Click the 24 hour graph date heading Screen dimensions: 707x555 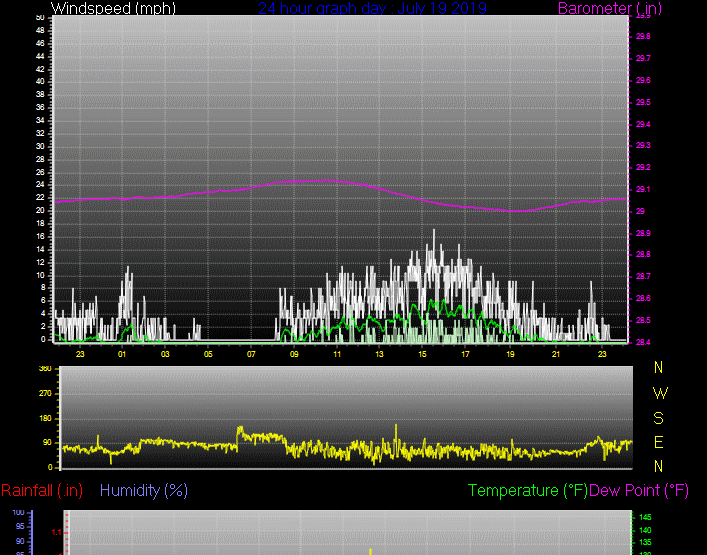pyautogui.click(x=372, y=8)
